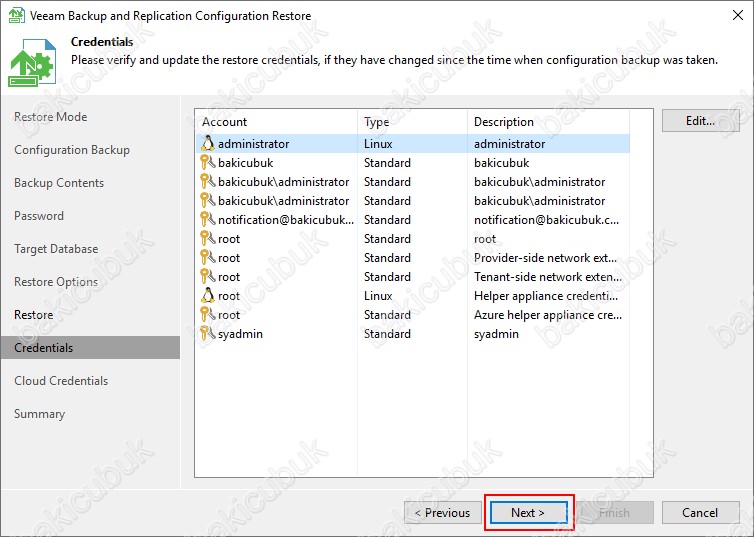Viewport: 754px width, 537px height.
Task: Click the key icon beside syadmin account
Action: (x=208, y=334)
